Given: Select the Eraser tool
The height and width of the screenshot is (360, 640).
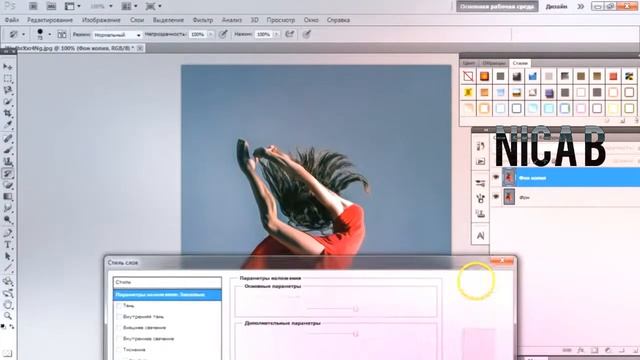Looking at the screenshot, I should [x=8, y=185].
